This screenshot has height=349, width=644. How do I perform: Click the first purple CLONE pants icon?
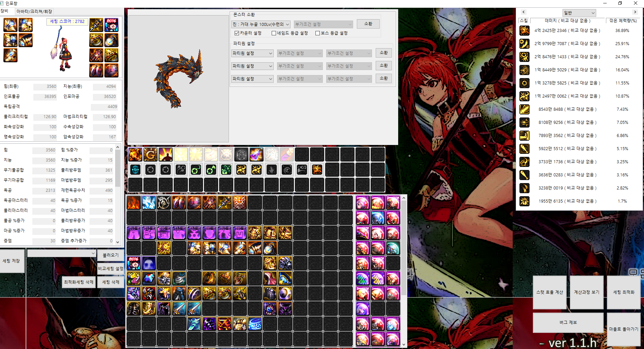134,233
